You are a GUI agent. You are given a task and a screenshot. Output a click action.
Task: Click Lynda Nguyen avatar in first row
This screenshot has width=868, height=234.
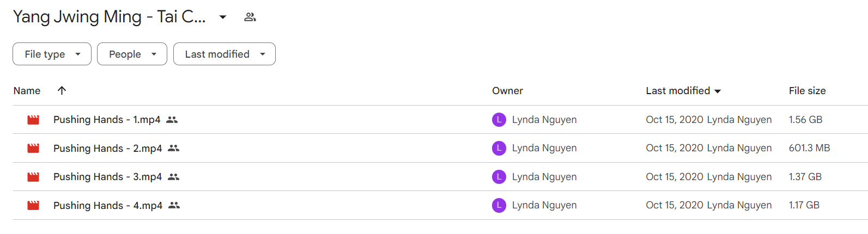[x=499, y=120]
